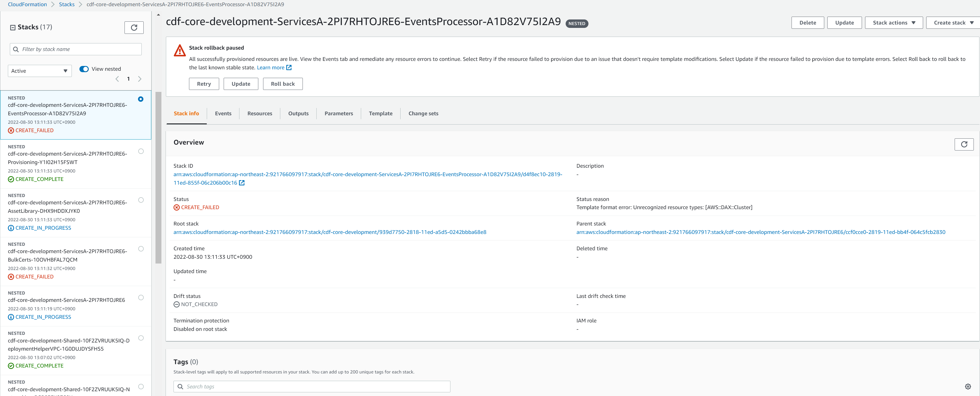Click page number 1 in stack pagination

[x=128, y=79]
